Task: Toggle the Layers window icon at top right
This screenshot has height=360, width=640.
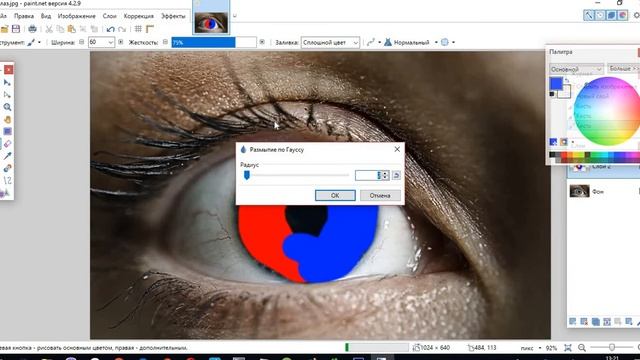Action: coord(611,15)
